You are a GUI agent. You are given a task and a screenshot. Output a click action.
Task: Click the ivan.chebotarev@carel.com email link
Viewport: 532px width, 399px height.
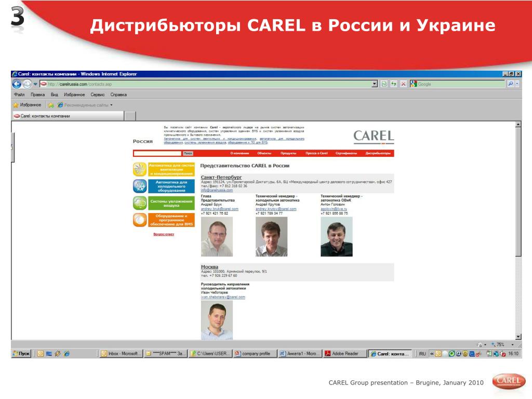point(223,297)
